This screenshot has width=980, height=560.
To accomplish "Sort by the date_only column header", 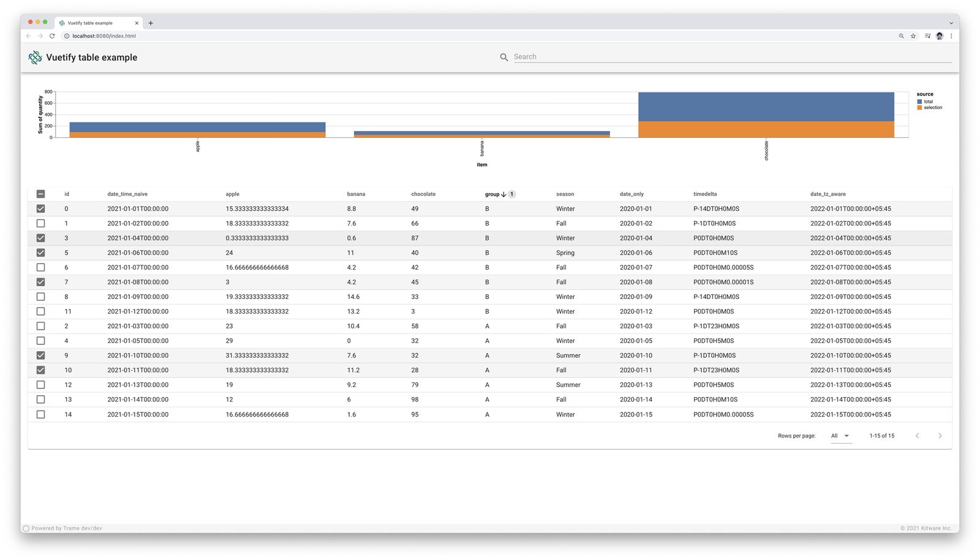I will (x=631, y=194).
